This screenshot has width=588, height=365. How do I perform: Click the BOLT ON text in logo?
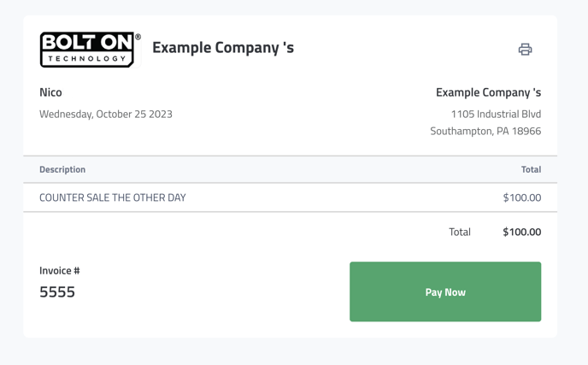(x=87, y=42)
